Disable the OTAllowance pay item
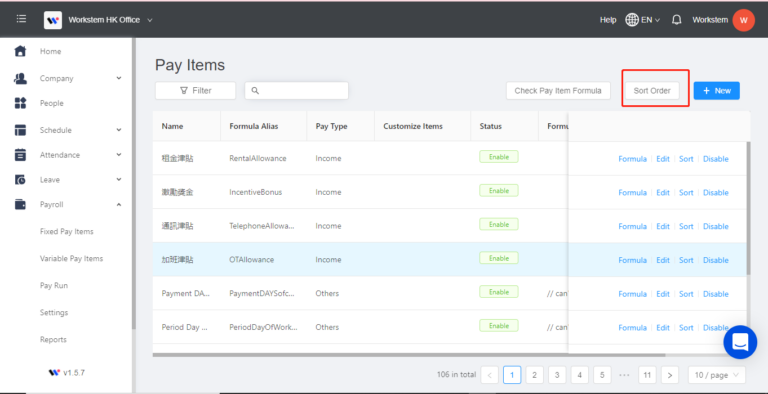 point(716,260)
